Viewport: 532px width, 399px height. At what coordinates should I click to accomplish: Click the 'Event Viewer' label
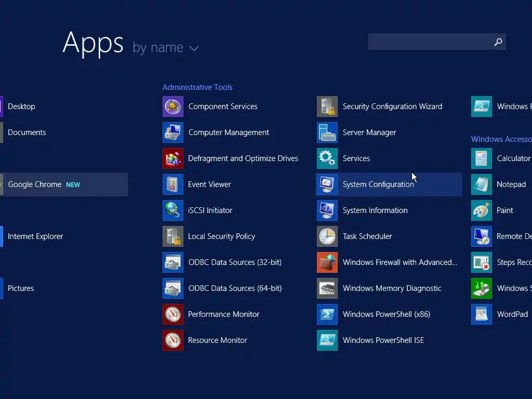(x=209, y=184)
